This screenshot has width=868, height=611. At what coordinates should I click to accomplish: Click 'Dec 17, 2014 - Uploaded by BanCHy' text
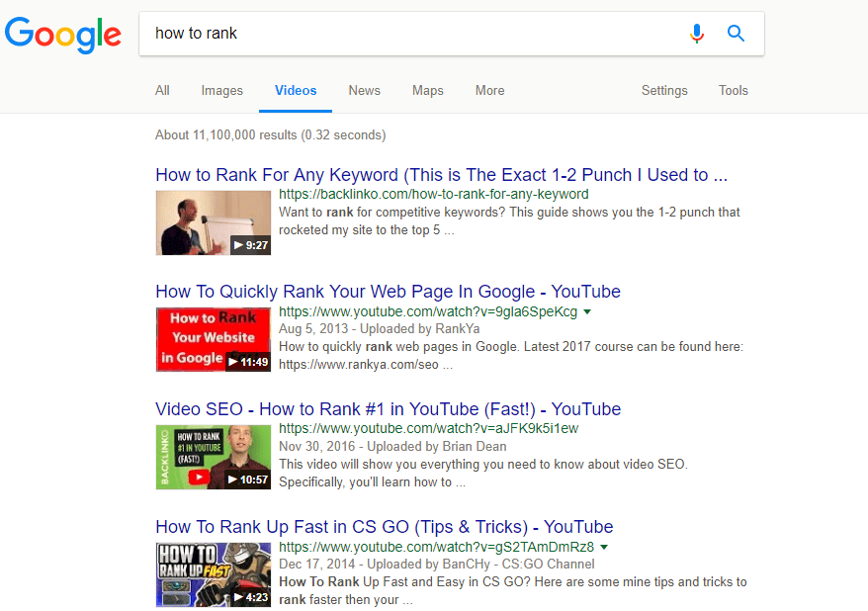point(436,564)
